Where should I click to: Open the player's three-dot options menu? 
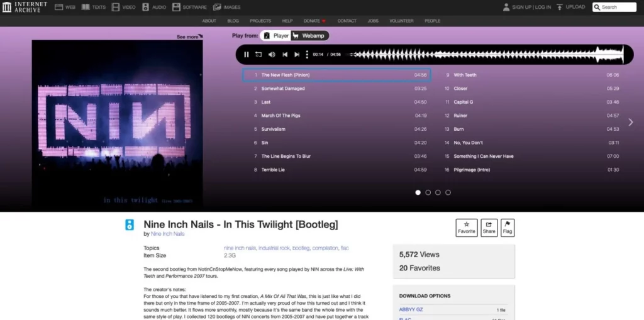tap(307, 55)
